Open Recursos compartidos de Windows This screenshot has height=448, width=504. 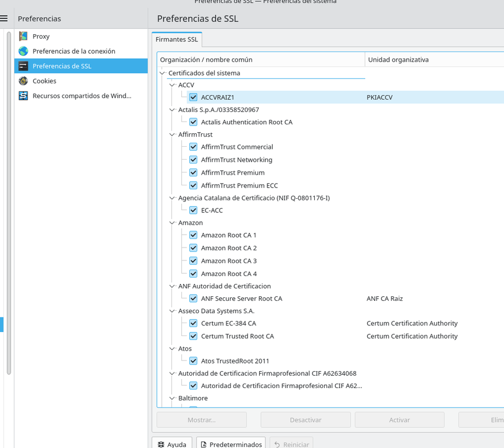(81, 96)
